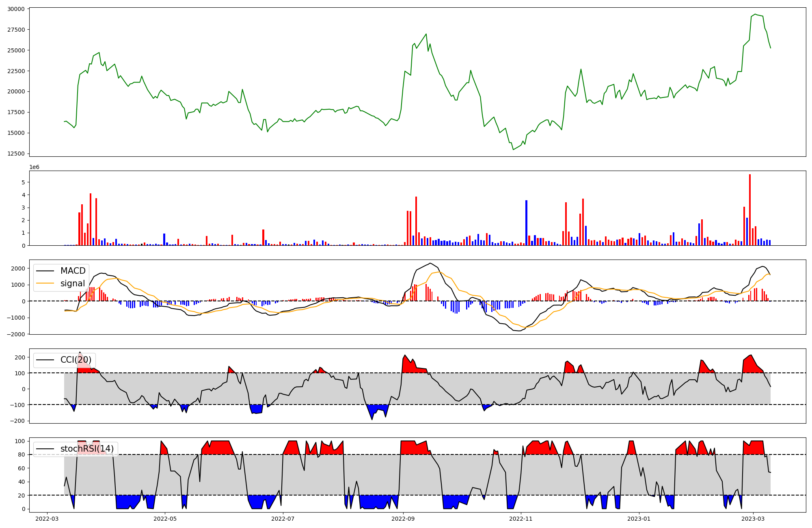Click the tallest red volume bar

pyautogui.click(x=750, y=211)
